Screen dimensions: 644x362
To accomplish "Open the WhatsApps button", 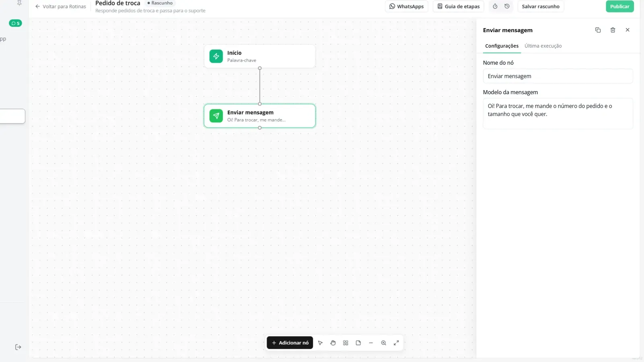I will coord(407,6).
